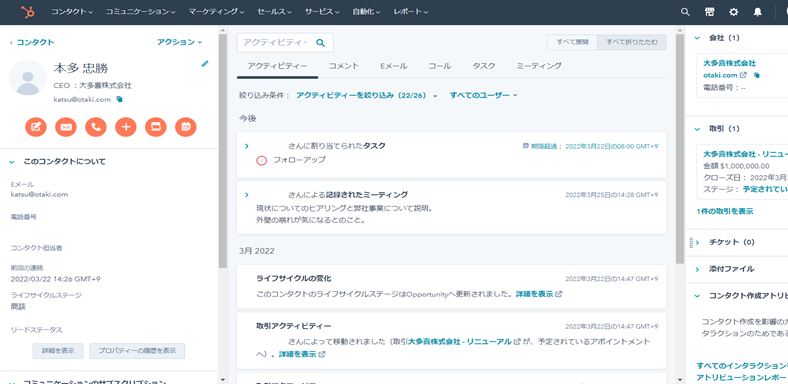This screenshot has height=384, width=788.
Task: Open レポート menu
Action: tap(411, 12)
